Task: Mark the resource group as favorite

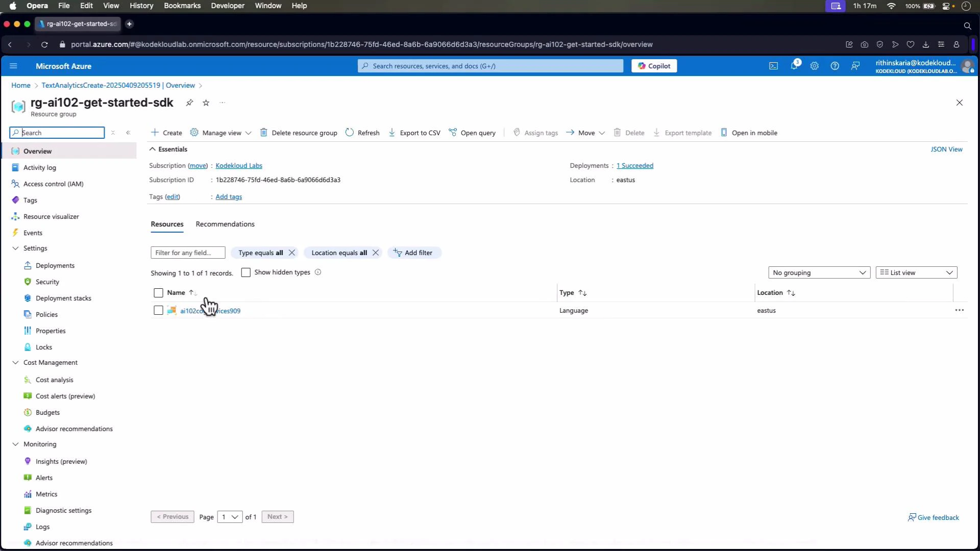Action: pyautogui.click(x=206, y=103)
